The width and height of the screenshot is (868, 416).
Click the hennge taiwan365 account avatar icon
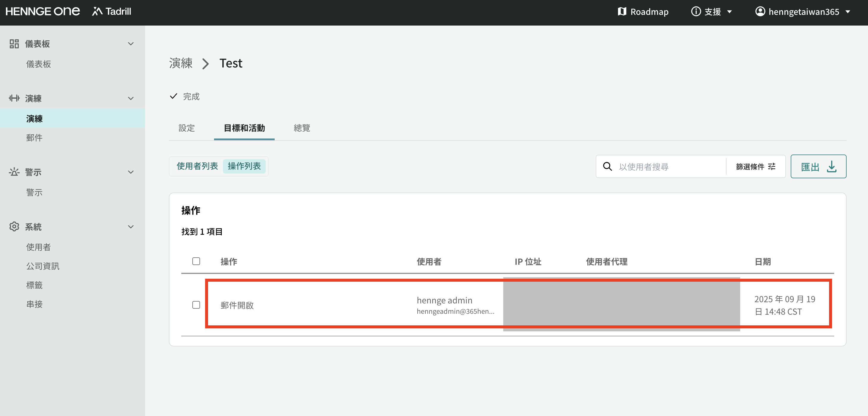(760, 12)
